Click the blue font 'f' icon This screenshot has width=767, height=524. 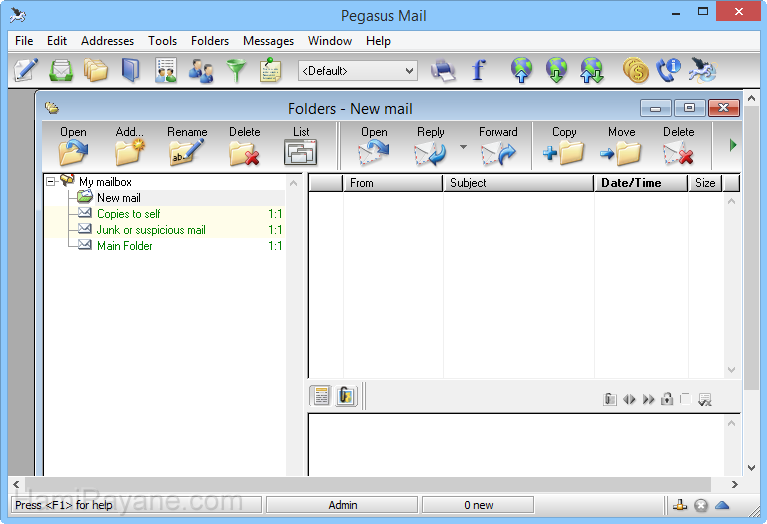479,70
